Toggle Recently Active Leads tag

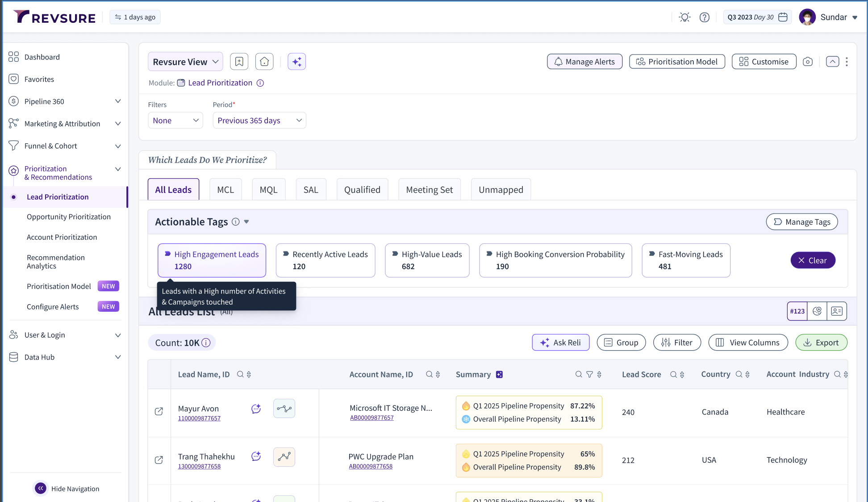tap(325, 260)
